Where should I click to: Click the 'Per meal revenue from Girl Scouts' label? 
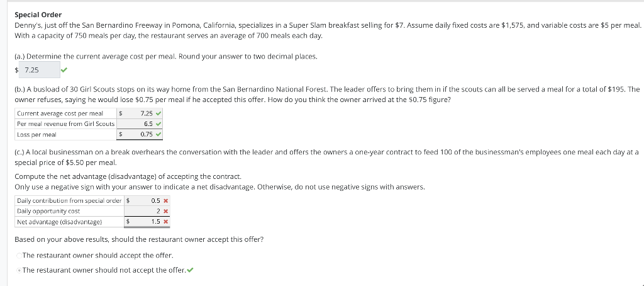tap(65, 123)
